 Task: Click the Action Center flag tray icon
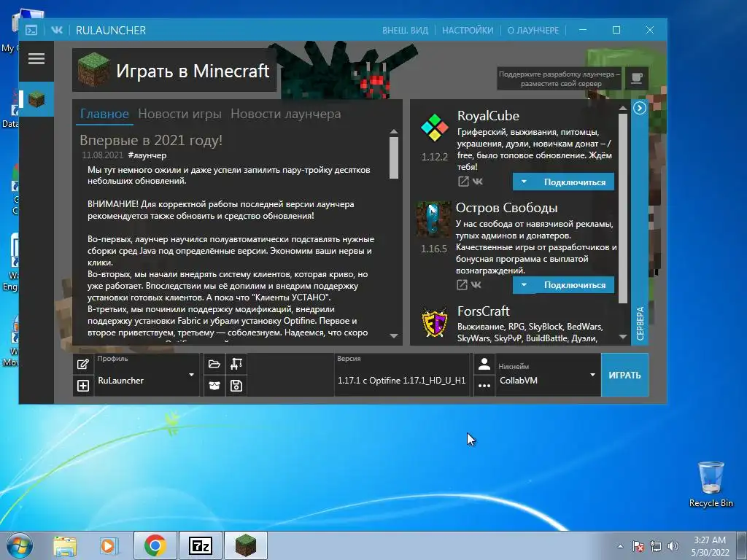[638, 546]
